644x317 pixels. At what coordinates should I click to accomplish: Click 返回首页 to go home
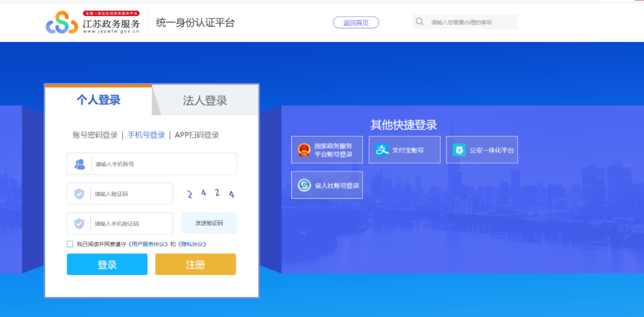(355, 22)
